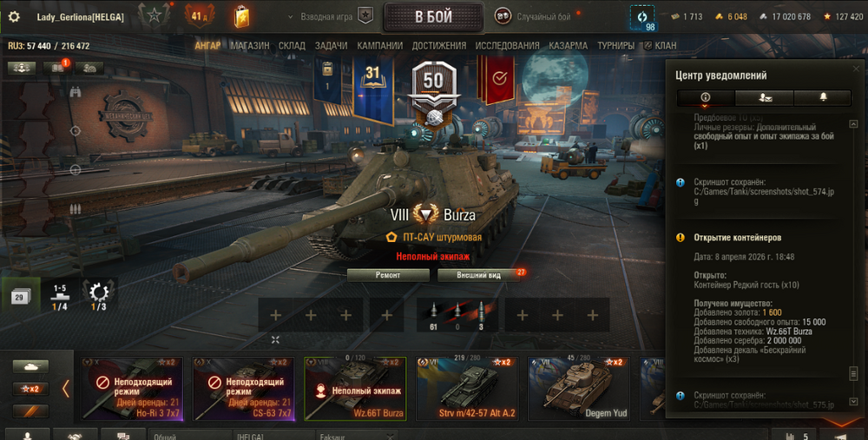Open the battle pass level 50 badge
Screen dimensions: 868x440
[x=433, y=89]
